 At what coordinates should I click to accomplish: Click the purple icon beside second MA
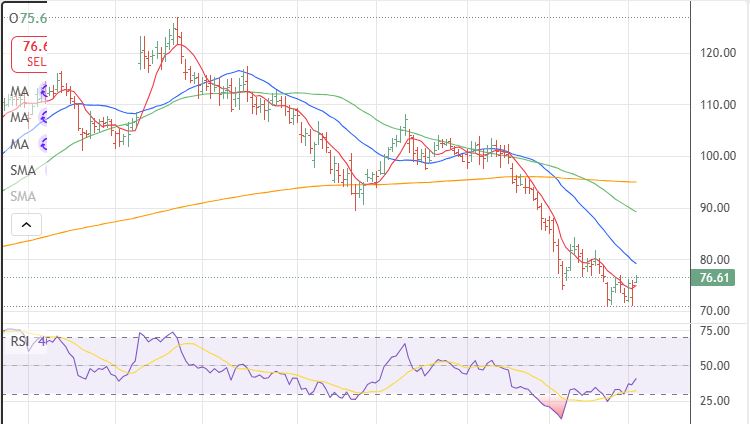[43, 118]
